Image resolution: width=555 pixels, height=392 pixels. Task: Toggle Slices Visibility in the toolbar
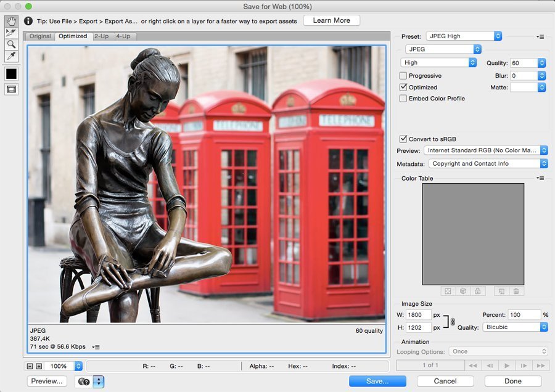point(10,89)
